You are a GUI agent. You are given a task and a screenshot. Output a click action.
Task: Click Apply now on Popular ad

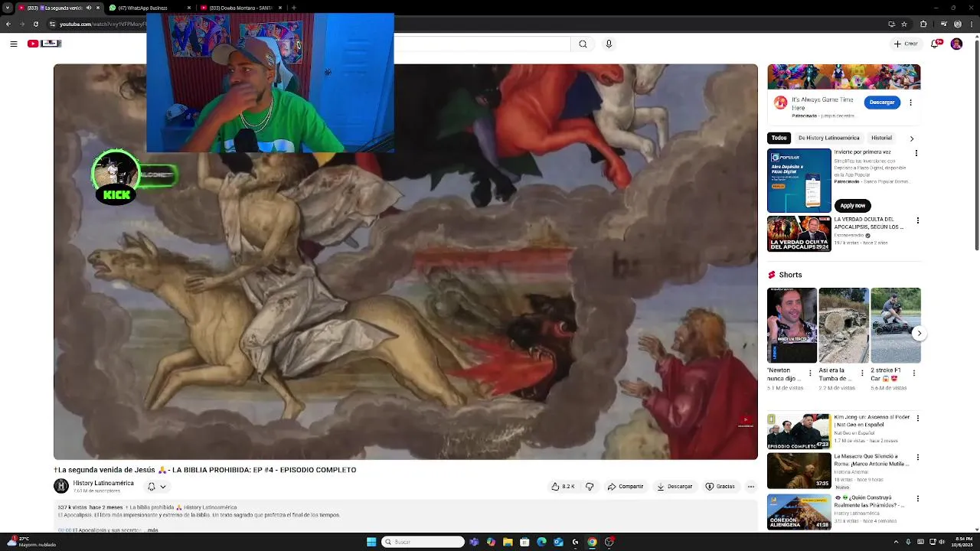[852, 205]
